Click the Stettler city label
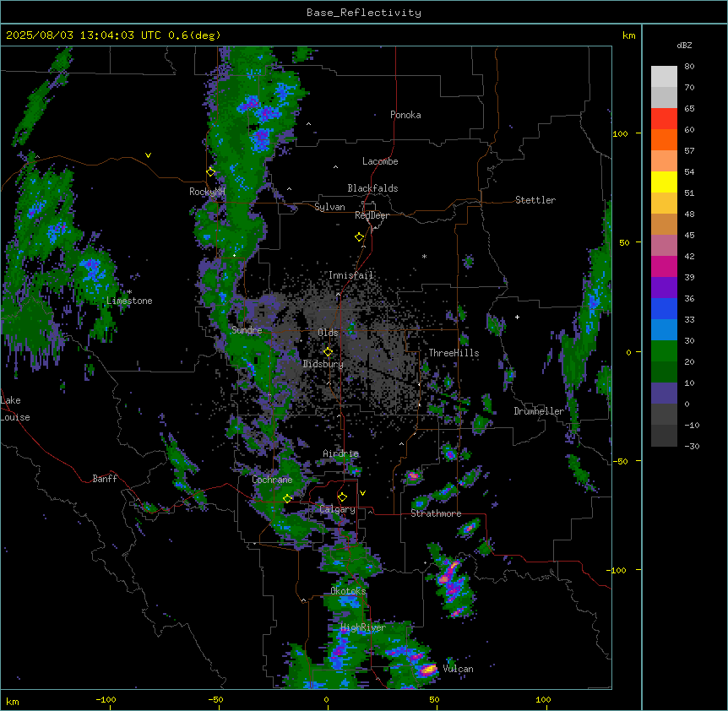The image size is (728, 711). [535, 200]
